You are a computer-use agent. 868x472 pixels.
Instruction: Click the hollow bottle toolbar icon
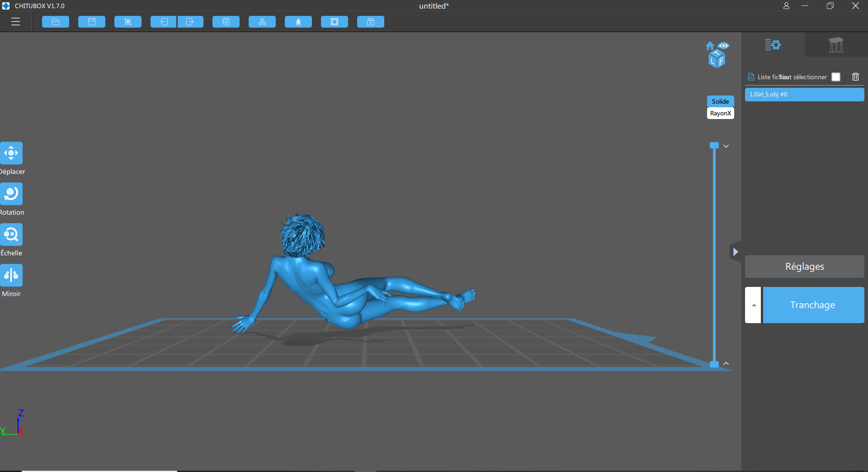(x=298, y=22)
